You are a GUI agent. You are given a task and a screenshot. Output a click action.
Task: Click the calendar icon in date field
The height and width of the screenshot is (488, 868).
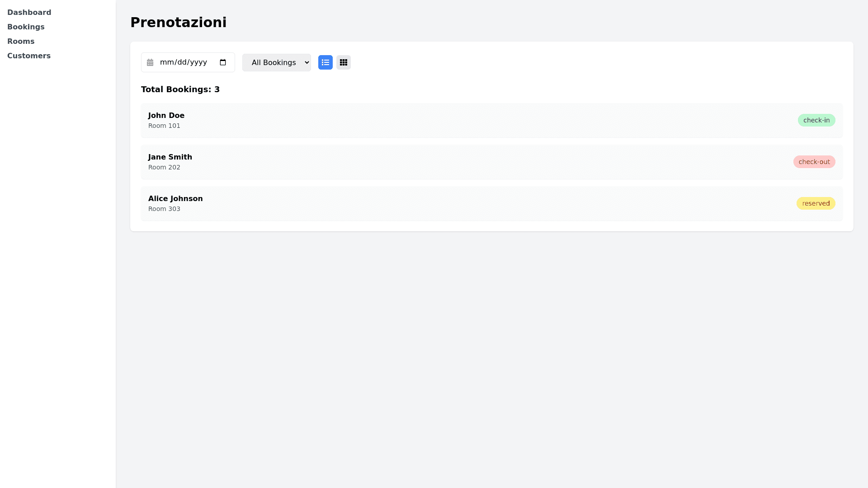[150, 62]
